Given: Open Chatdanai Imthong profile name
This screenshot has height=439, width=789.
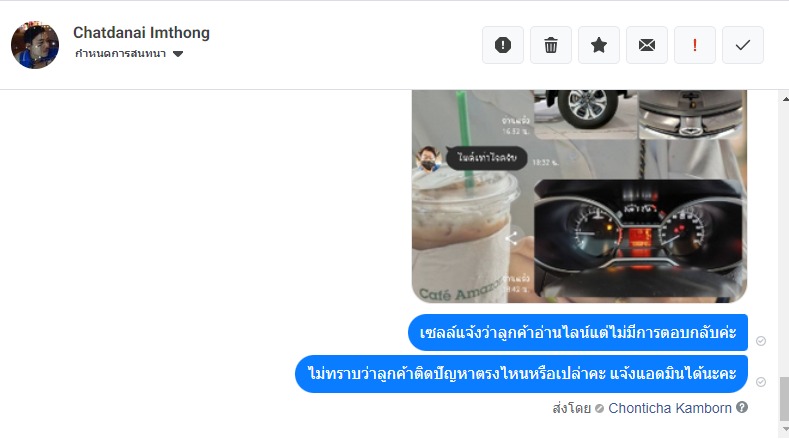Looking at the screenshot, I should click(141, 33).
